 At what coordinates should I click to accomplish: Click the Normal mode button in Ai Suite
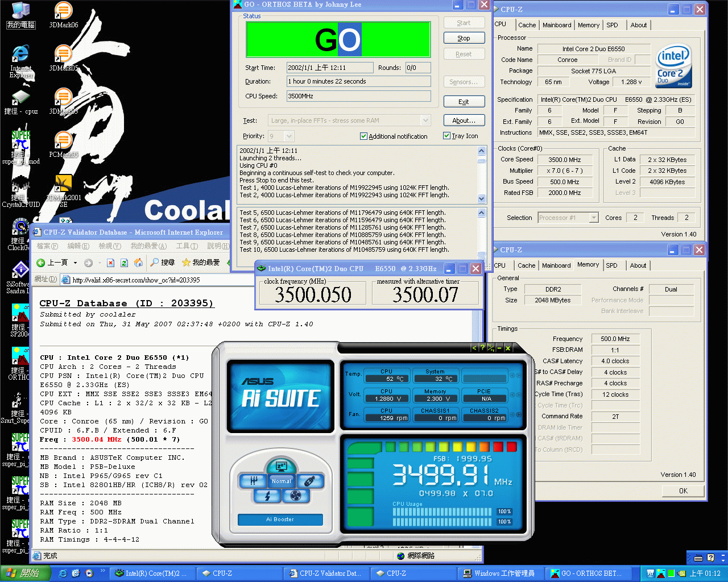pos(282,481)
